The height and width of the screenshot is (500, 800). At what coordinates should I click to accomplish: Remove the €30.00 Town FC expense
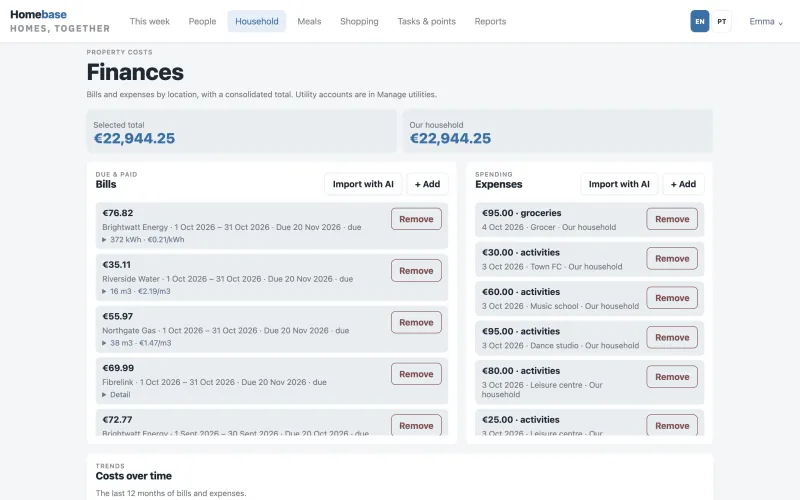coord(672,259)
